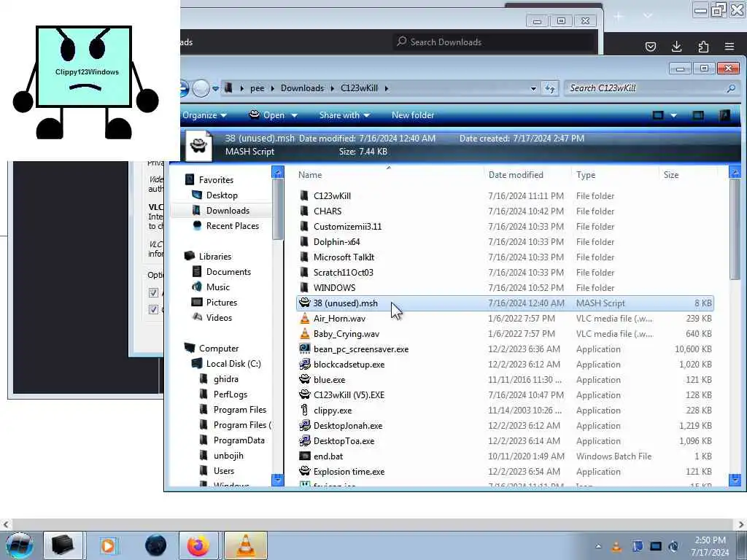747x560 pixels.
Task: Switch to VLC in the taskbar
Action: [x=245, y=545]
